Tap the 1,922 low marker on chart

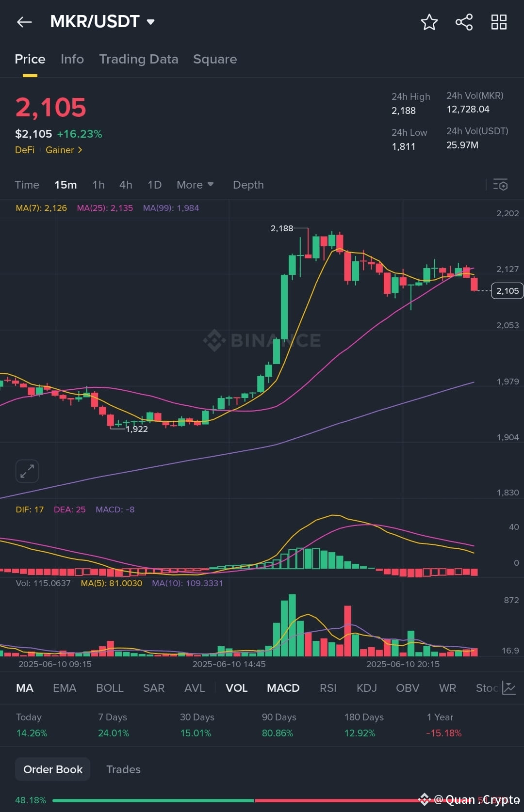point(137,429)
